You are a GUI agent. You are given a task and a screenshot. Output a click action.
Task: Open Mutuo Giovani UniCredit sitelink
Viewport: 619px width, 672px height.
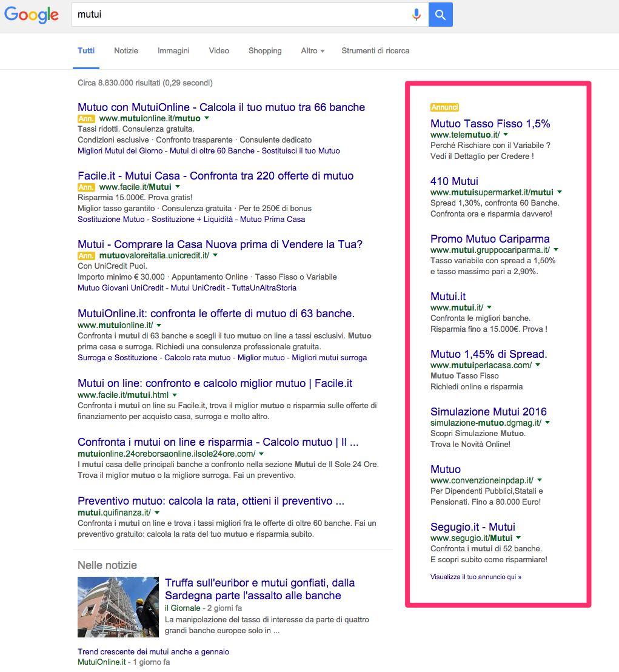[x=121, y=288]
